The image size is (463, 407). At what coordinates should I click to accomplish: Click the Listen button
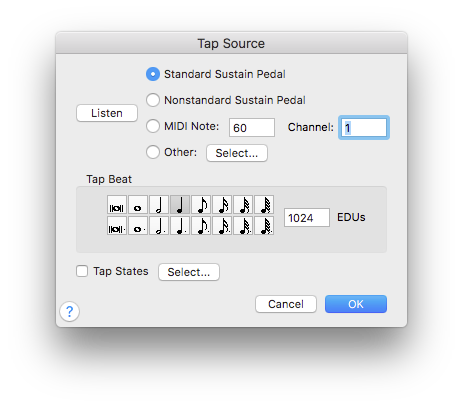107,113
